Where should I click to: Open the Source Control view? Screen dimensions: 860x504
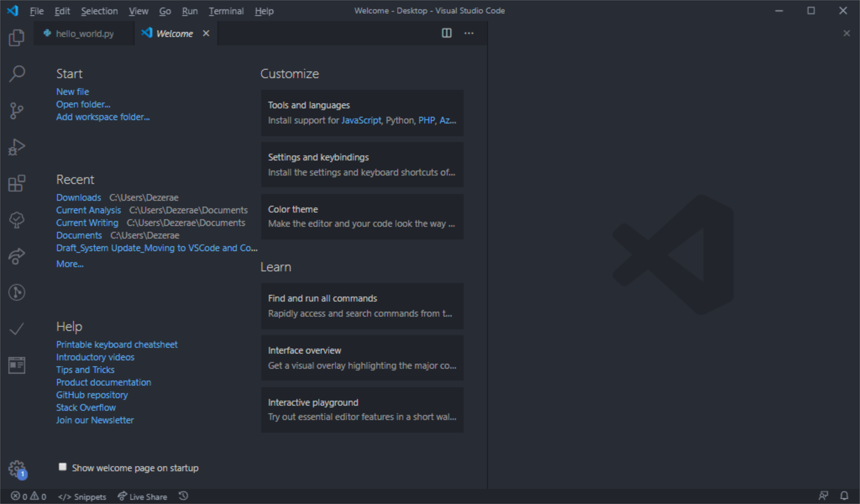tap(16, 111)
